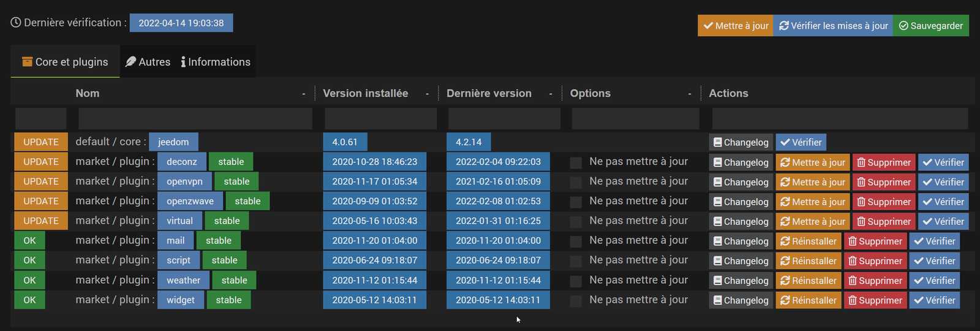980x331 pixels.
Task: Switch to the Autres tab
Action: (148, 62)
